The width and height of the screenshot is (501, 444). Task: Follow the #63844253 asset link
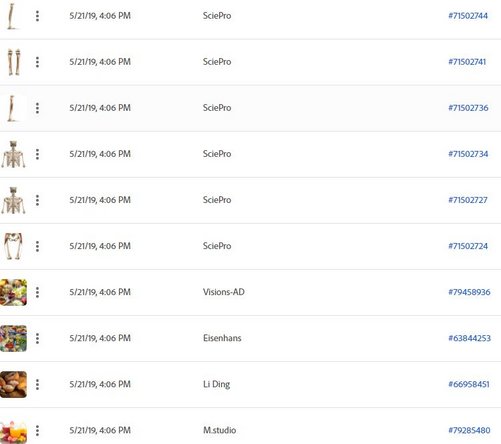pyautogui.click(x=469, y=338)
